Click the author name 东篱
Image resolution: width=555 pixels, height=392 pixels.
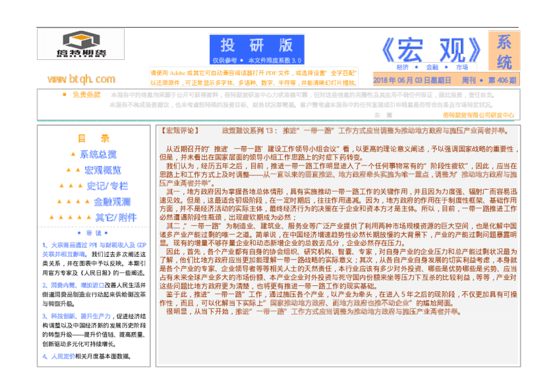pos(383,115)
